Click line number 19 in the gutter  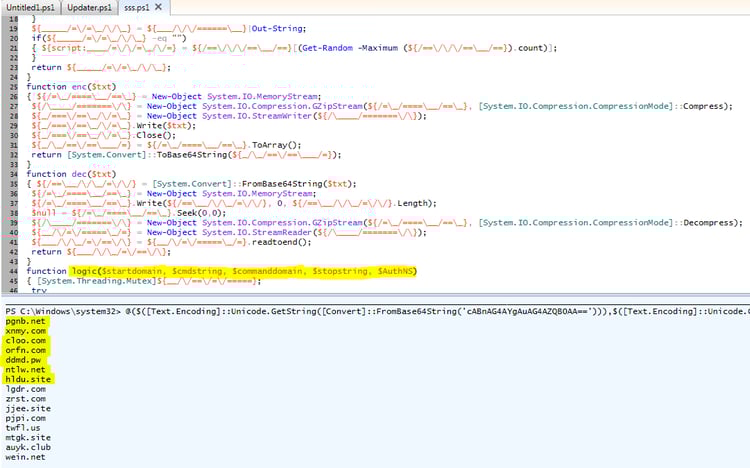13,29
